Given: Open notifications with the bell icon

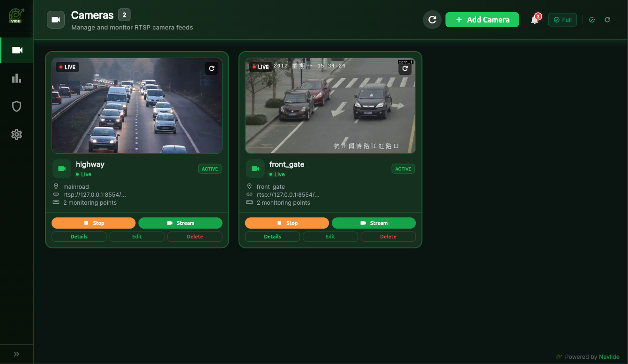Looking at the screenshot, I should tap(535, 20).
